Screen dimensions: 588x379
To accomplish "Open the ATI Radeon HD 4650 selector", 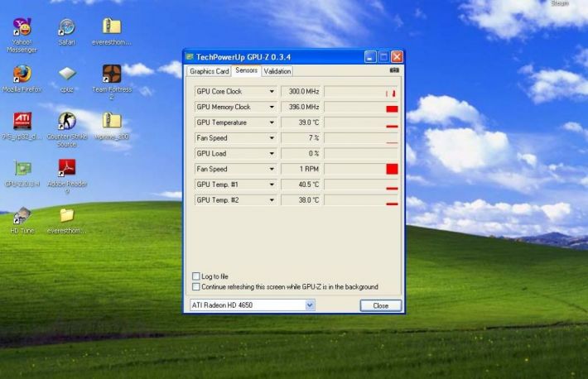I will tap(310, 305).
